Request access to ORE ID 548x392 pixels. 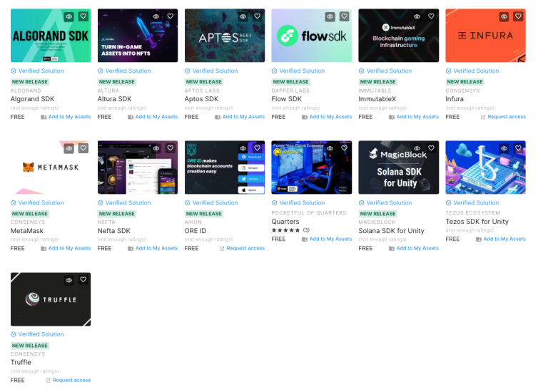pyautogui.click(x=242, y=249)
